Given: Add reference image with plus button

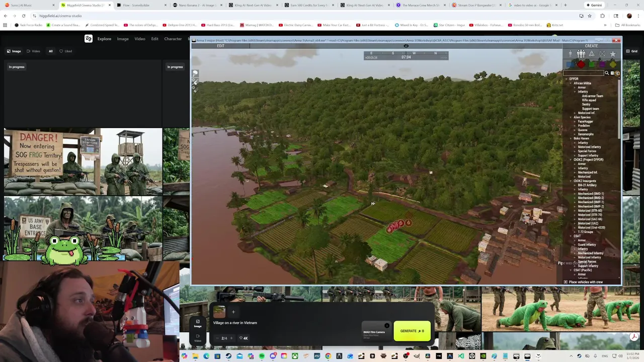Looking at the screenshot, I should pyautogui.click(x=233, y=312).
